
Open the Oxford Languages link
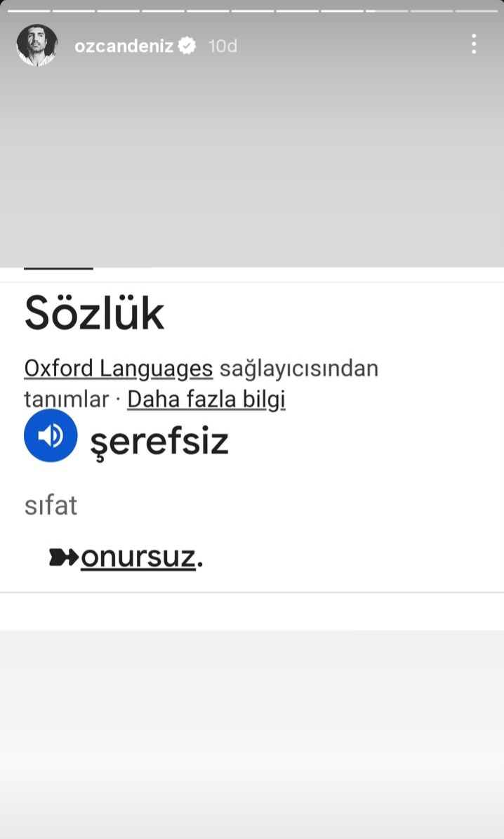pyautogui.click(x=118, y=368)
